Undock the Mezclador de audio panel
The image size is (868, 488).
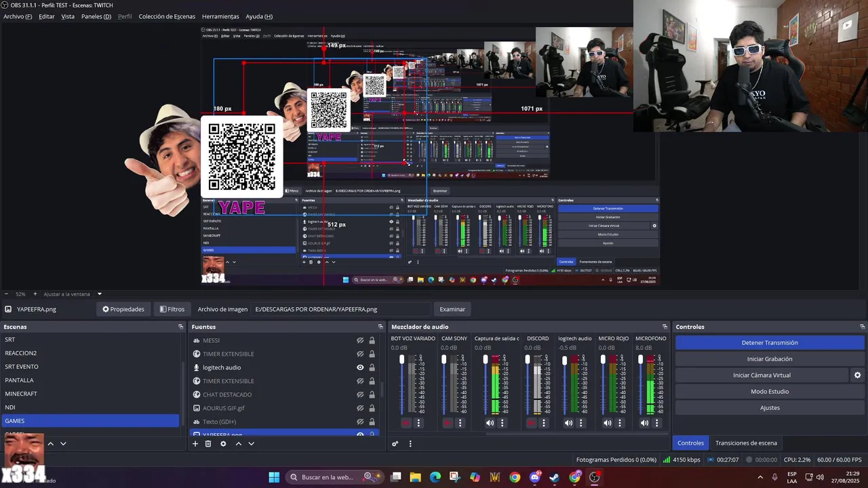[x=665, y=327]
